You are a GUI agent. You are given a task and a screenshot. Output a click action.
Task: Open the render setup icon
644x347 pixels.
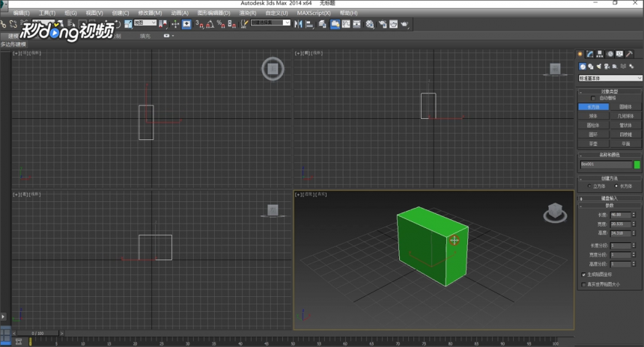click(x=383, y=24)
